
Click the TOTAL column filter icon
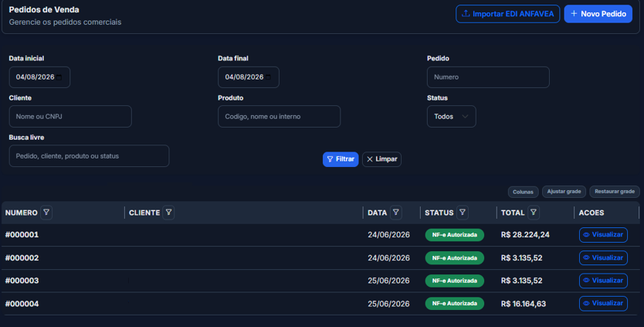point(533,213)
